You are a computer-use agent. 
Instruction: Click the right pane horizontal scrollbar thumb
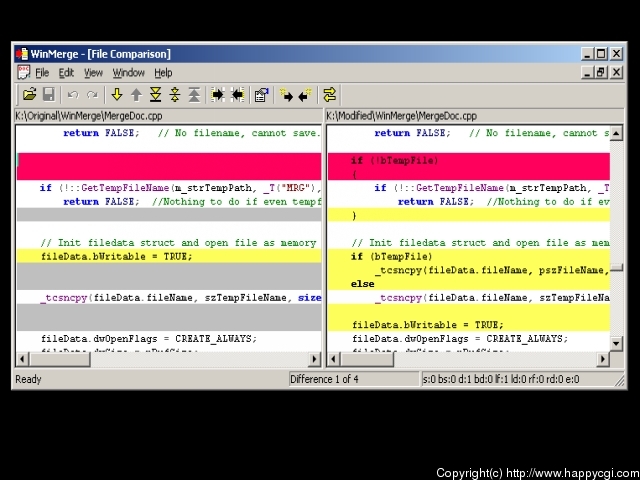(x=367, y=359)
